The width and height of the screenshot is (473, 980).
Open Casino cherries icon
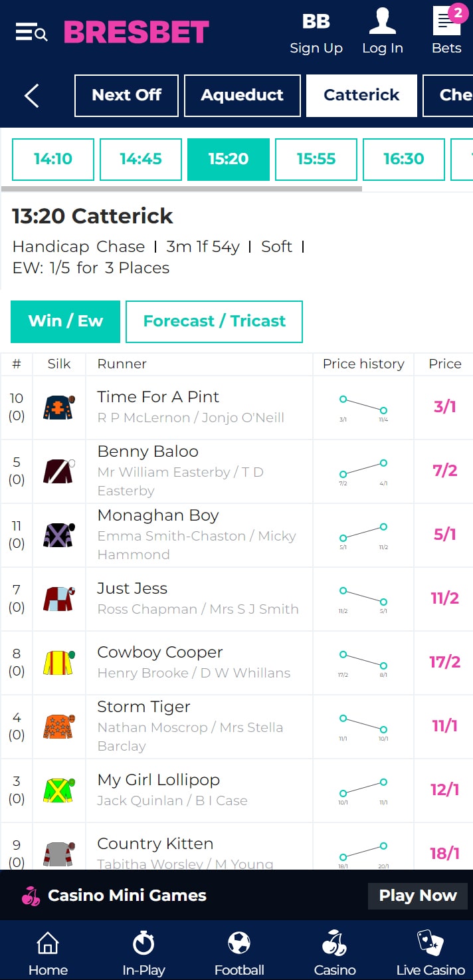(335, 943)
